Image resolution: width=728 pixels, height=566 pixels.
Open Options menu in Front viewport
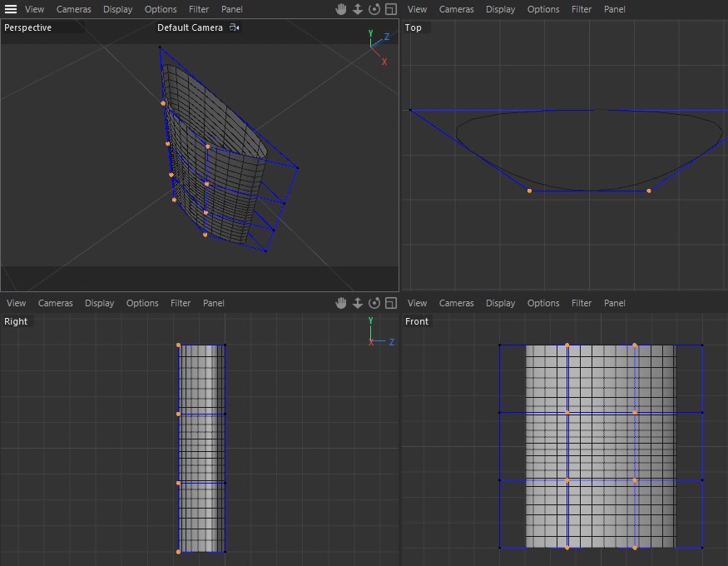click(x=543, y=303)
